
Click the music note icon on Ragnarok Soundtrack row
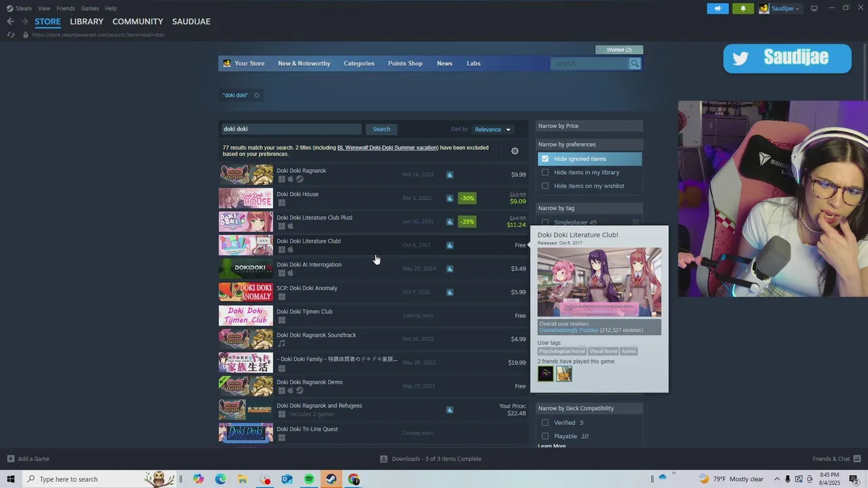tap(281, 344)
